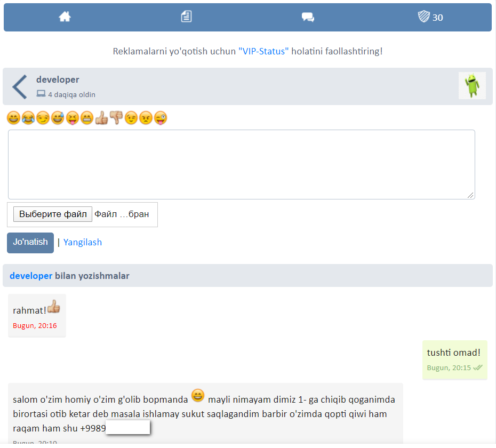Open the VIP-Status link
This screenshot has height=448, width=496.
click(263, 51)
